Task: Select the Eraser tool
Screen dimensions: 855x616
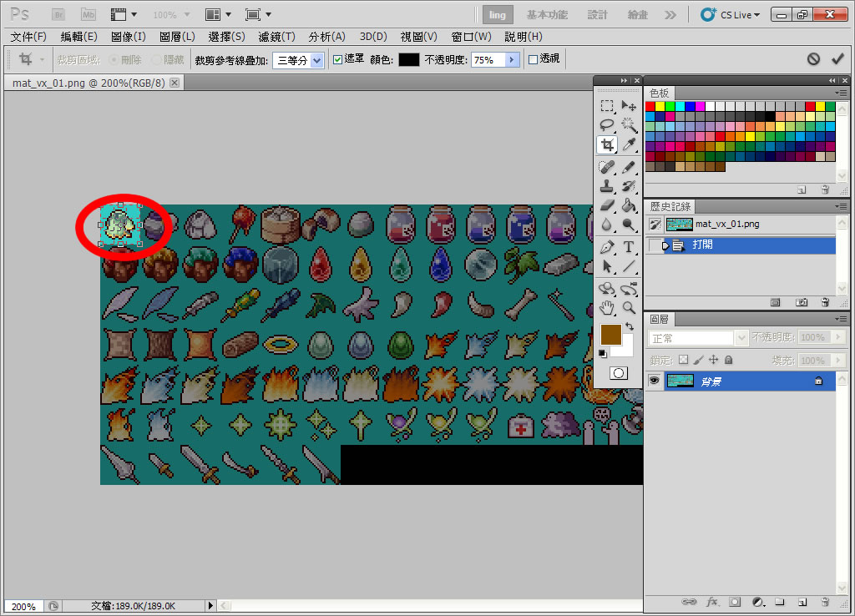Action: tap(607, 205)
